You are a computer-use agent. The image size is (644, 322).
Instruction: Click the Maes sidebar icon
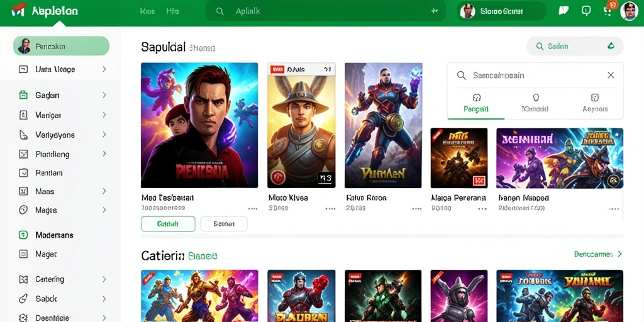23,191
